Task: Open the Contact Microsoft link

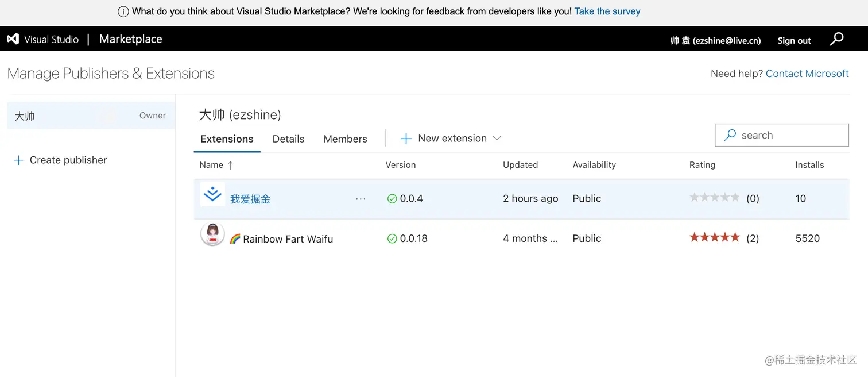Action: 807,74
